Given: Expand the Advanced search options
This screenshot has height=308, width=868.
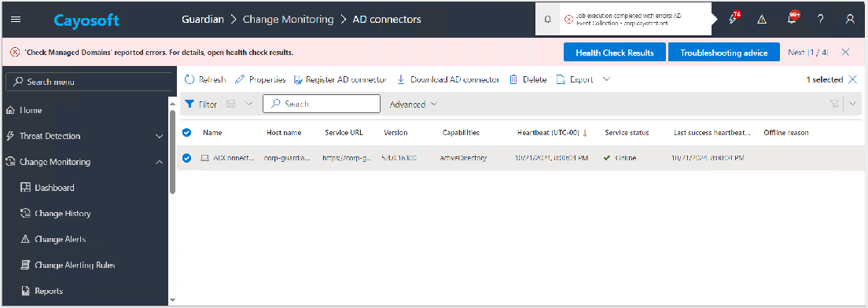Looking at the screenshot, I should (x=413, y=104).
